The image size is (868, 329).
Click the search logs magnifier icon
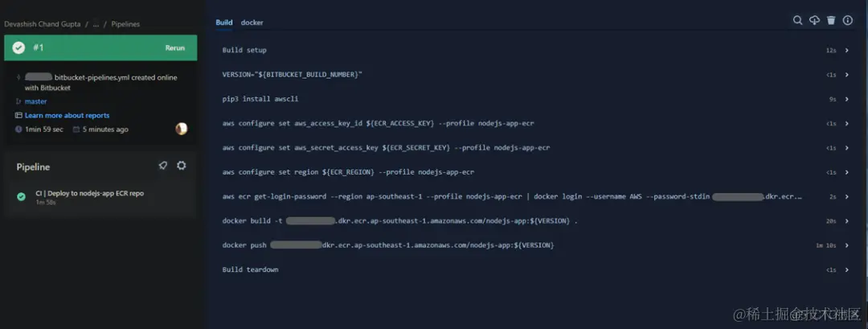(798, 20)
